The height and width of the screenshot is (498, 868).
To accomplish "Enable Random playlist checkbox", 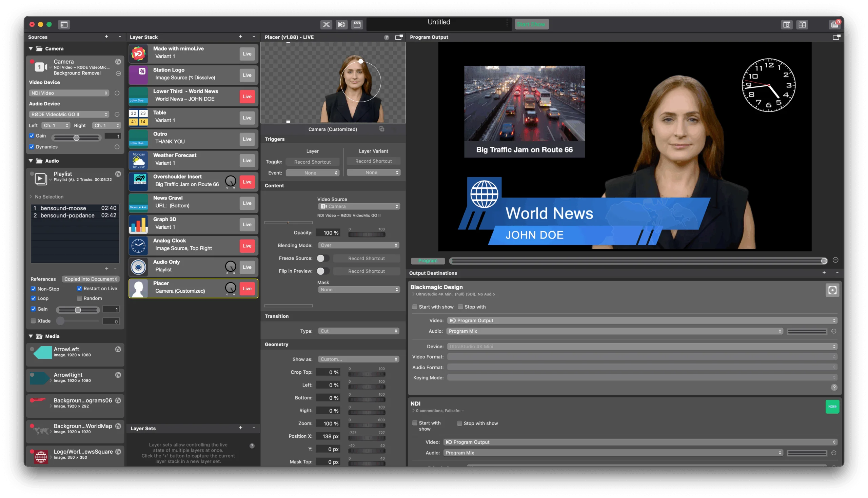I will (x=79, y=298).
